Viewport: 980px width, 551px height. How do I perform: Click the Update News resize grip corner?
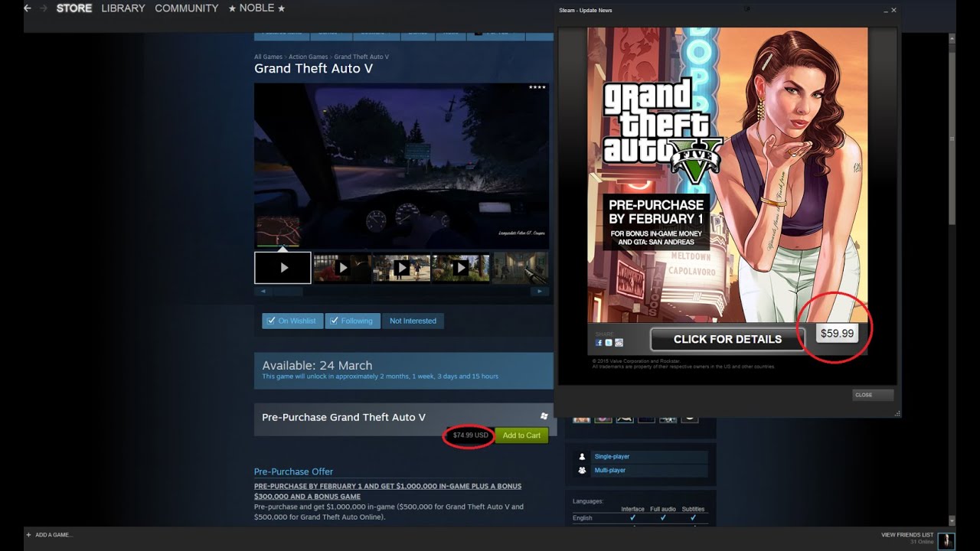(897, 413)
